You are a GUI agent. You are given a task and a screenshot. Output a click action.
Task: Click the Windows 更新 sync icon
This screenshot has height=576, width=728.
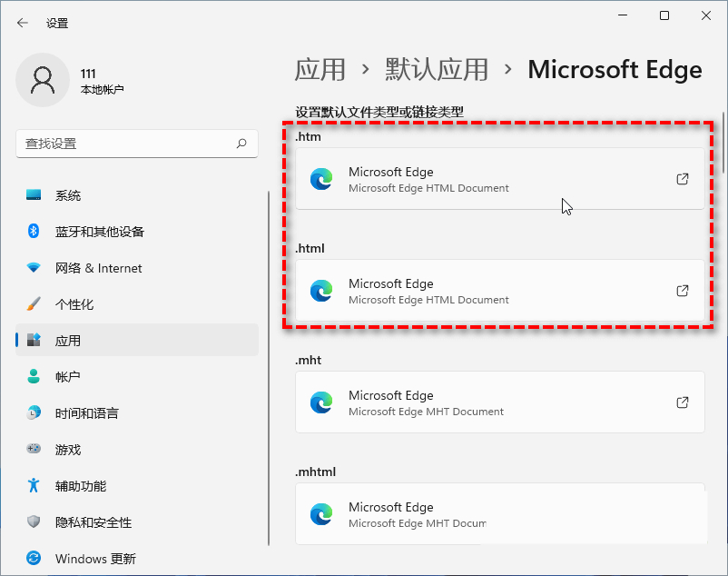[x=34, y=558]
